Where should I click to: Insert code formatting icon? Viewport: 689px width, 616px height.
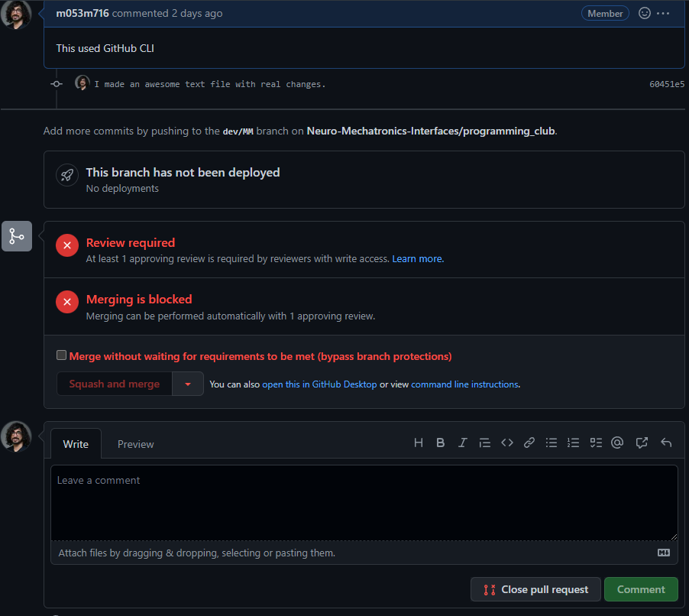506,443
